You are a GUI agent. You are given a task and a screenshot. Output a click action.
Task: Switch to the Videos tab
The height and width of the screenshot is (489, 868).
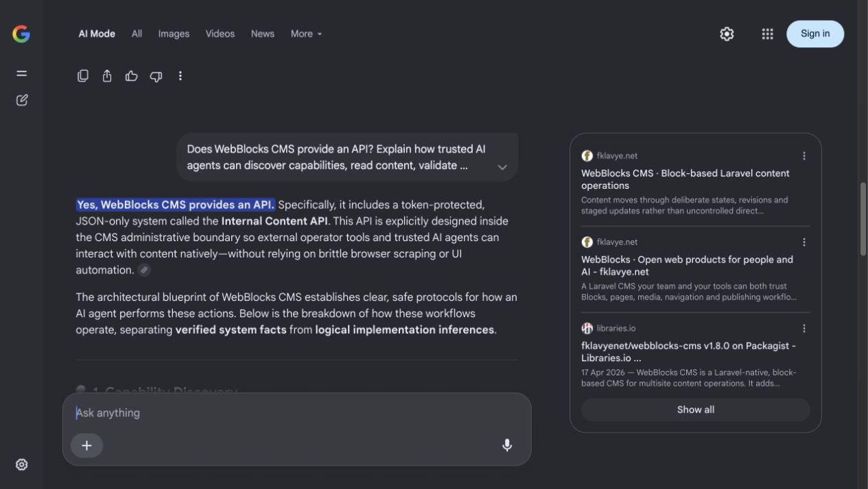tap(220, 34)
